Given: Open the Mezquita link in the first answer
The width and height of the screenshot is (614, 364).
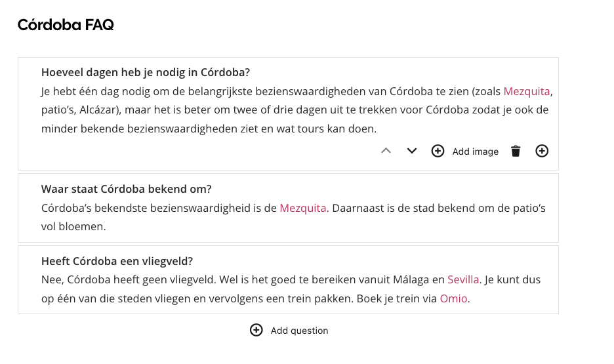Looking at the screenshot, I should click(527, 91).
